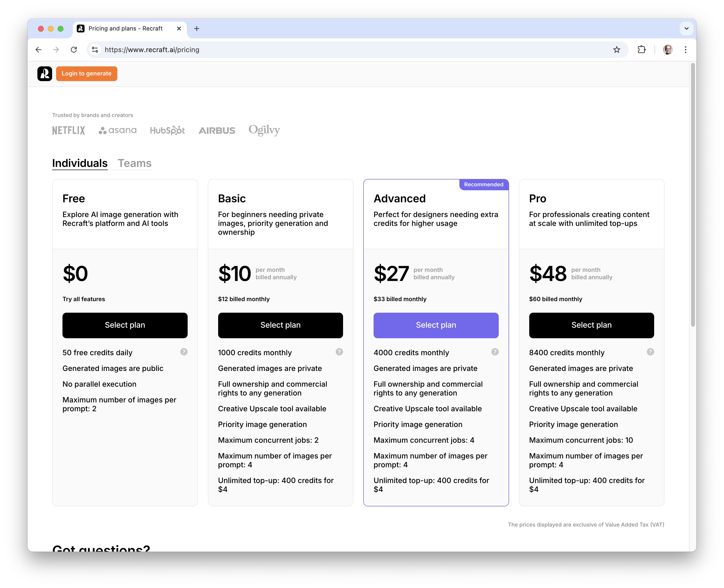This screenshot has height=588, width=724.
Task: Choose Select plan under Basic
Action: 280,325
